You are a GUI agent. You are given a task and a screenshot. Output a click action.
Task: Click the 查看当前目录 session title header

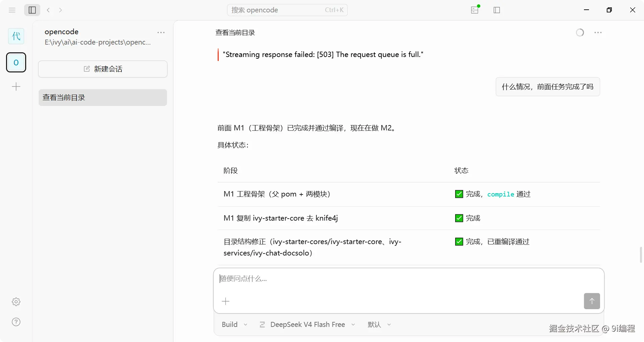[235, 33]
